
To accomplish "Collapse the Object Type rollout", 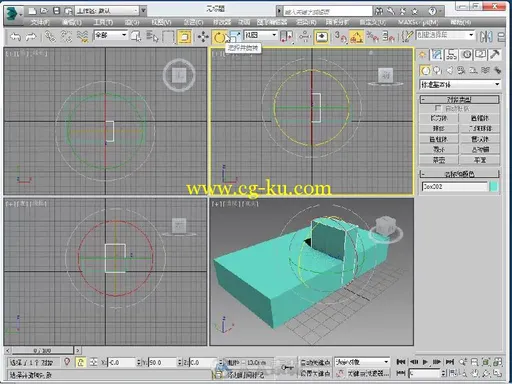I will coord(459,99).
